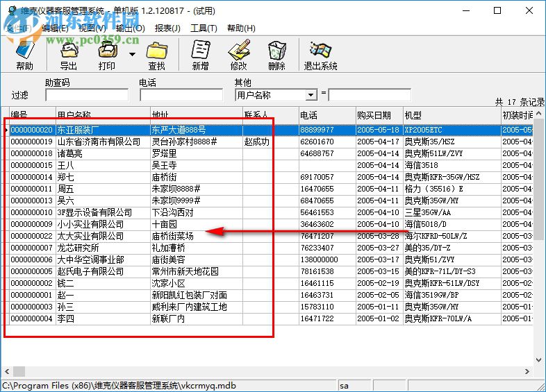This screenshot has width=546, height=392.
Task: Sort by the 电话 column header
Action: (x=327, y=115)
